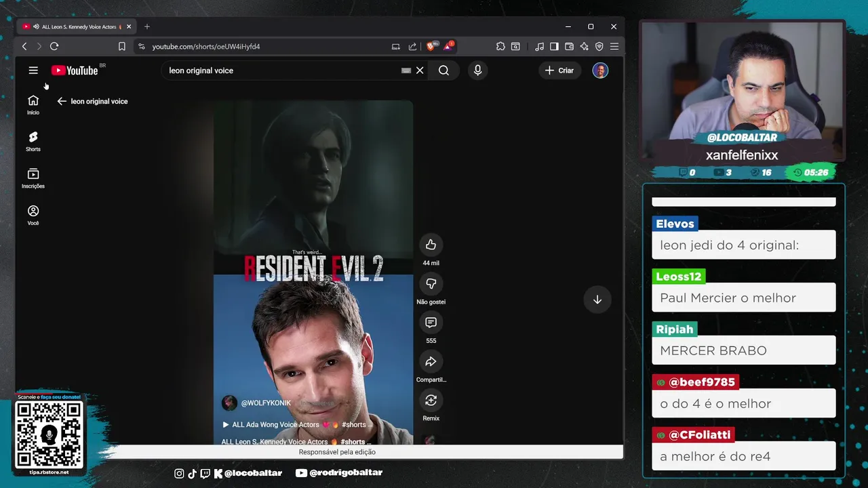This screenshot has width=868, height=488.
Task: Open Você in the YouTube sidebar
Action: [x=33, y=216]
